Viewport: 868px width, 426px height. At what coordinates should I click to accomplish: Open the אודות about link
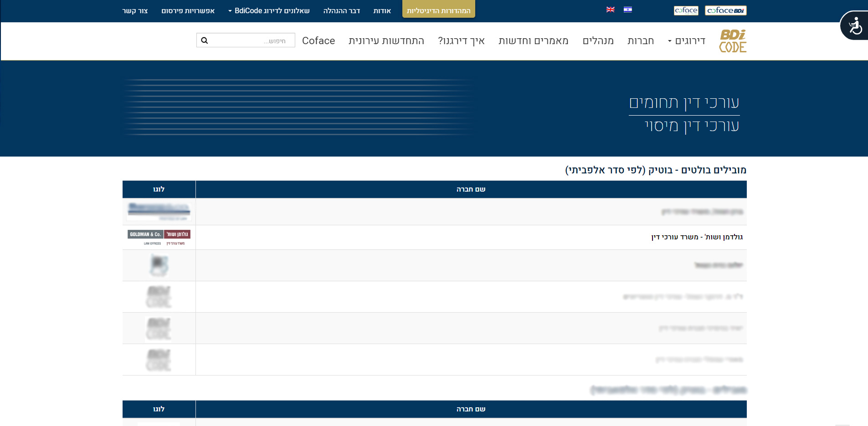382,11
